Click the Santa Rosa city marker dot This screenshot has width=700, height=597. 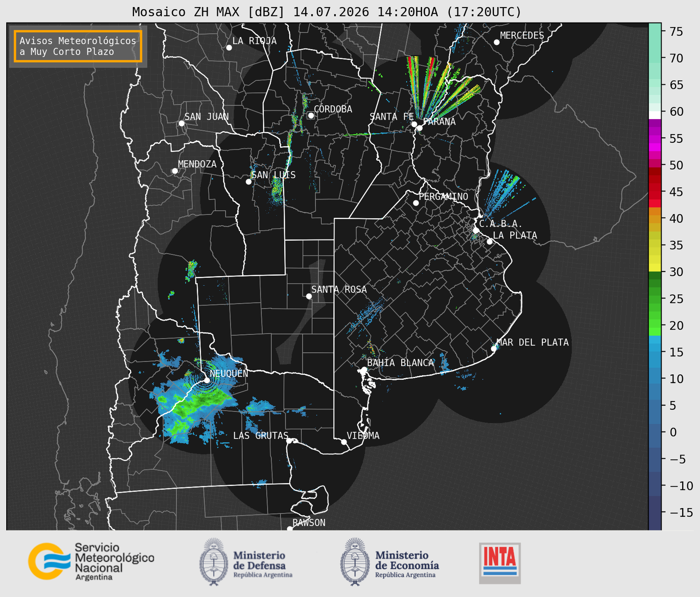coord(309,296)
